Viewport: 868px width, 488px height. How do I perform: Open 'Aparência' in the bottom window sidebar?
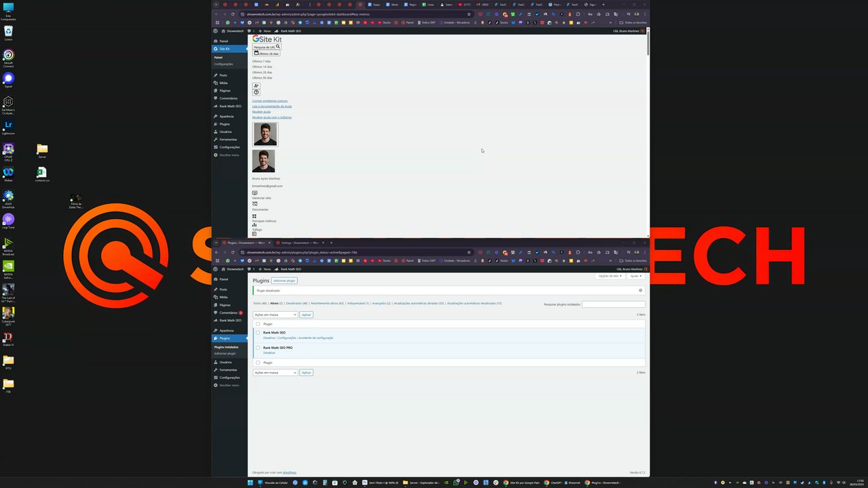pos(229,331)
